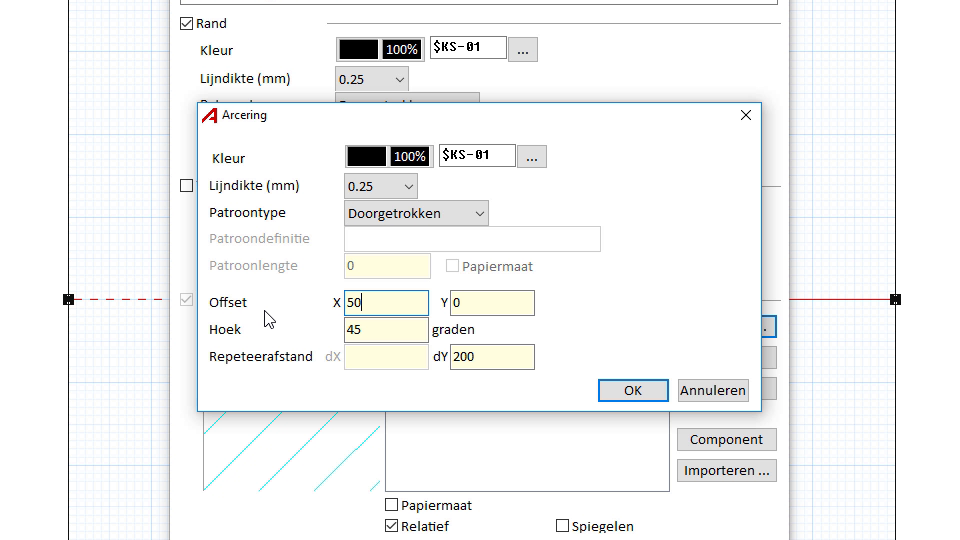The height and width of the screenshot is (540, 960).
Task: Click the 100% opacity box in Arcering
Action: tap(409, 156)
